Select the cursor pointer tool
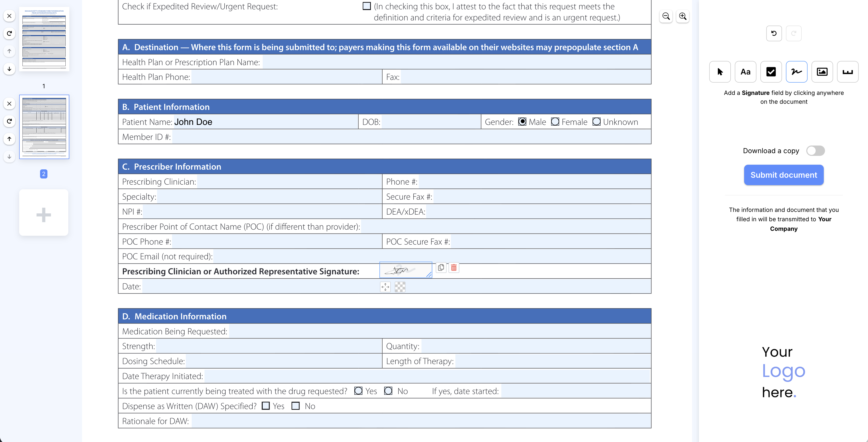Viewport: 868px width, 442px height. (x=720, y=72)
